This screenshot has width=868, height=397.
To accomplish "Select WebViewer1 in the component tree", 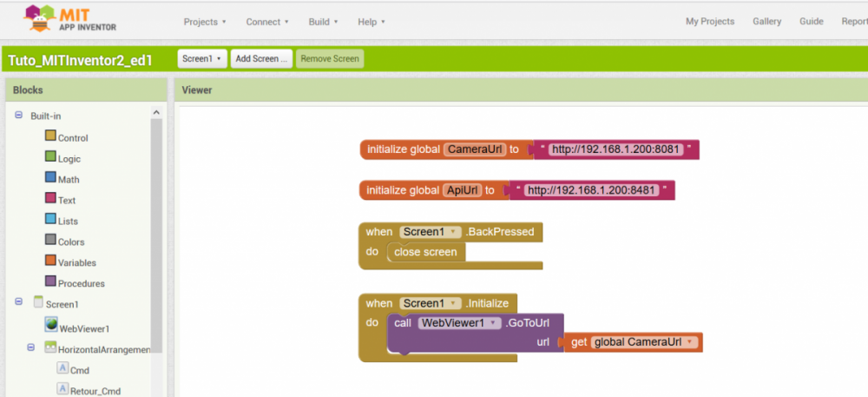I will pos(85,328).
